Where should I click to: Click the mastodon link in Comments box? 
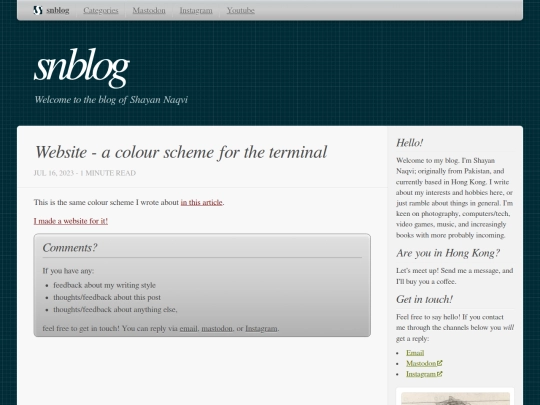coord(217,328)
